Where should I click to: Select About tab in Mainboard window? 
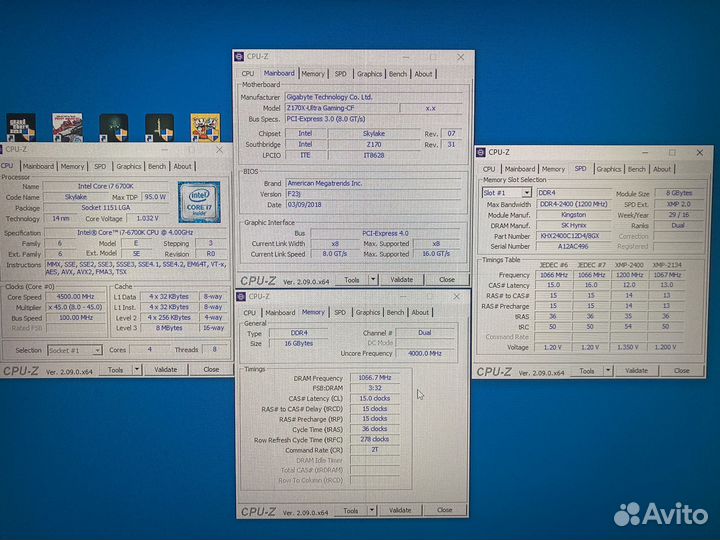point(423,73)
